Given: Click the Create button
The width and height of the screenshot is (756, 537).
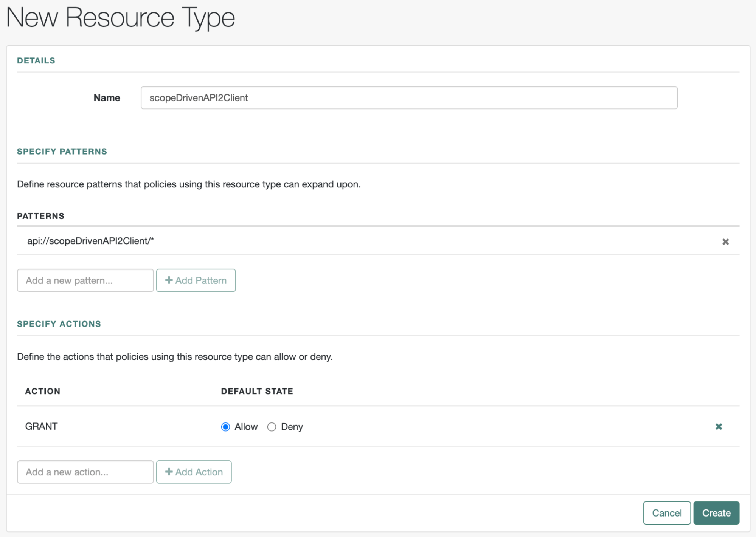Looking at the screenshot, I should (x=716, y=512).
